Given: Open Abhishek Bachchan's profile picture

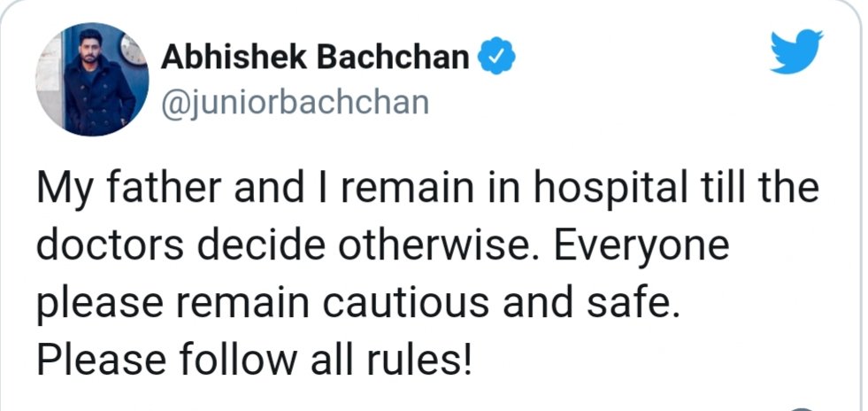Looking at the screenshot, I should 92,79.
